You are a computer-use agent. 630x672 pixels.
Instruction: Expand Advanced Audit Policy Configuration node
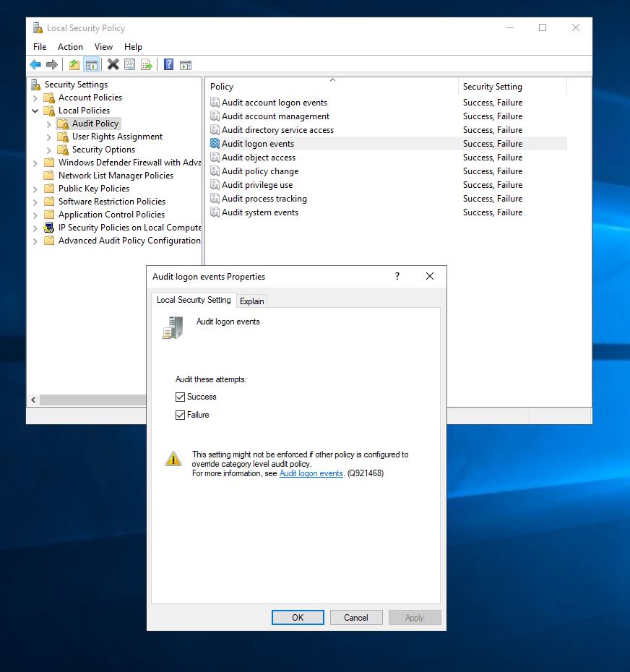35,241
